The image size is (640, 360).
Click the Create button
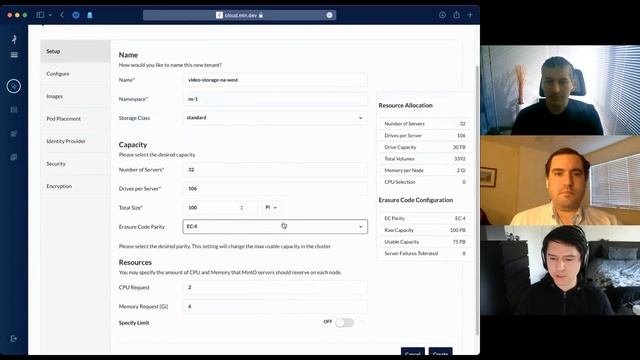tap(440, 352)
